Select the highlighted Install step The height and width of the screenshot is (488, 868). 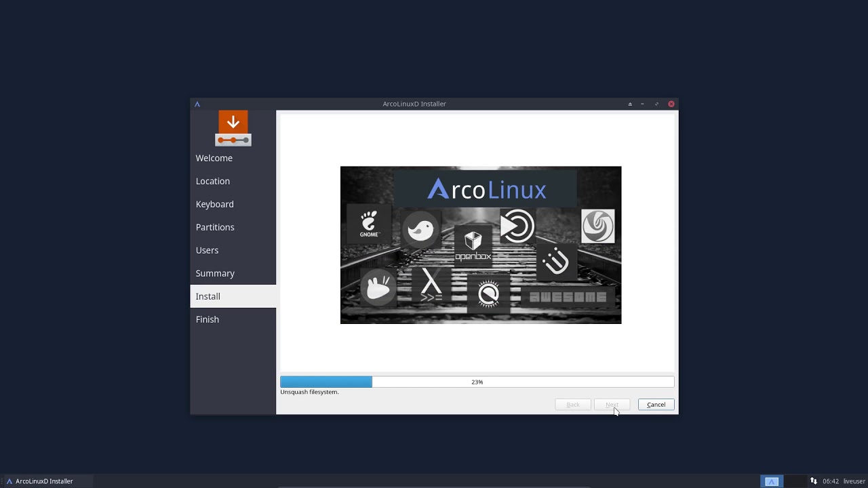(x=233, y=296)
